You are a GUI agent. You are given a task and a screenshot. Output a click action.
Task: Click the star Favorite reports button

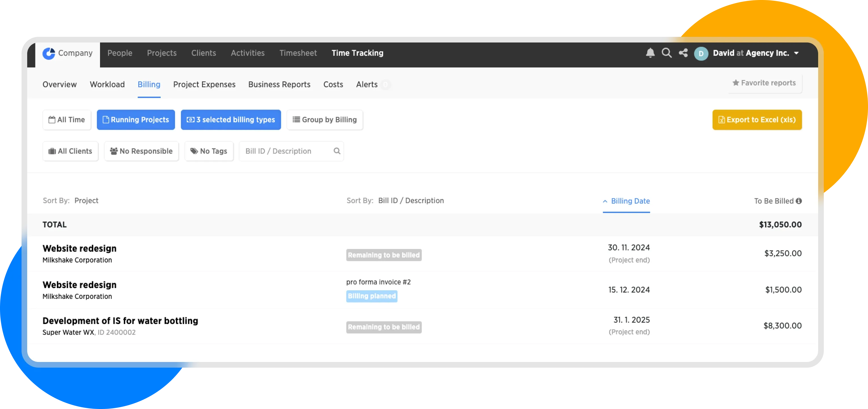pos(764,83)
